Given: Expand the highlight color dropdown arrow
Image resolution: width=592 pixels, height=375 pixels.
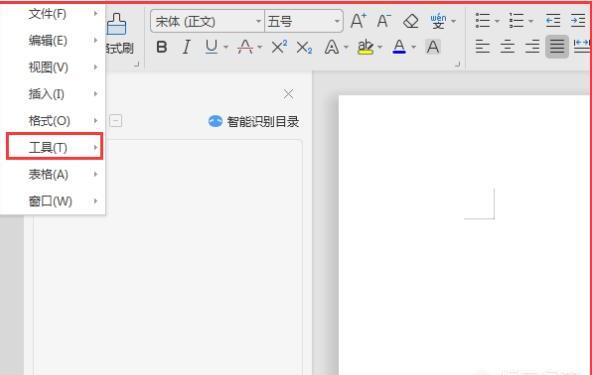Looking at the screenshot, I should tap(380, 47).
